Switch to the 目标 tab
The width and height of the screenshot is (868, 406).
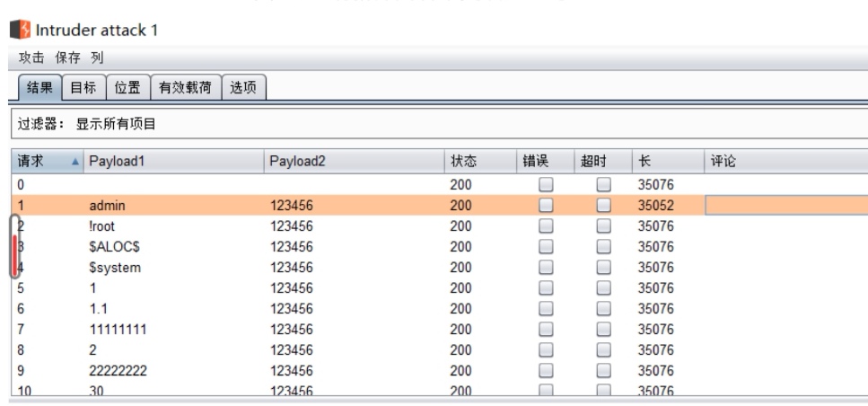[83, 87]
